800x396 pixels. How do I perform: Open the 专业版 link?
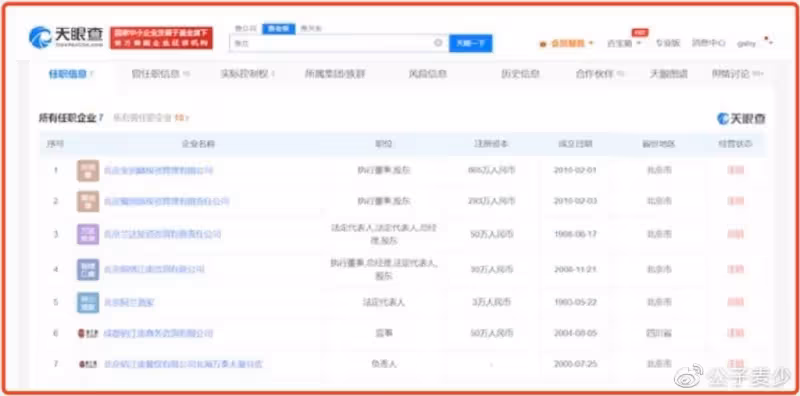pyautogui.click(x=667, y=43)
